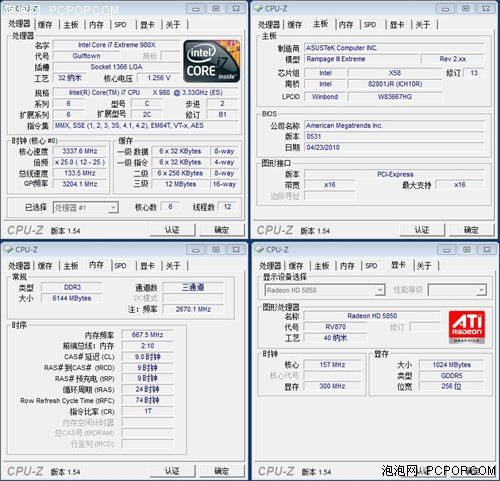The image size is (500, 481).
Task: Close the processor CPU-Z window
Action: (x=236, y=9)
